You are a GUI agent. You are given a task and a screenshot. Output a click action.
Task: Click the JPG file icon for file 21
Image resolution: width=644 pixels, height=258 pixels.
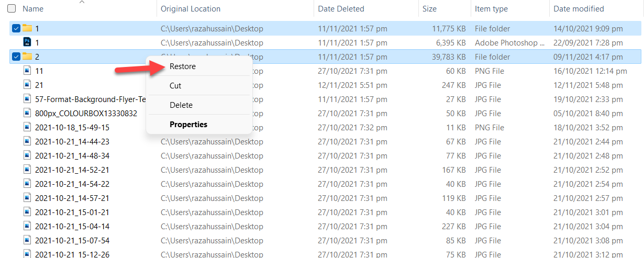tap(27, 85)
